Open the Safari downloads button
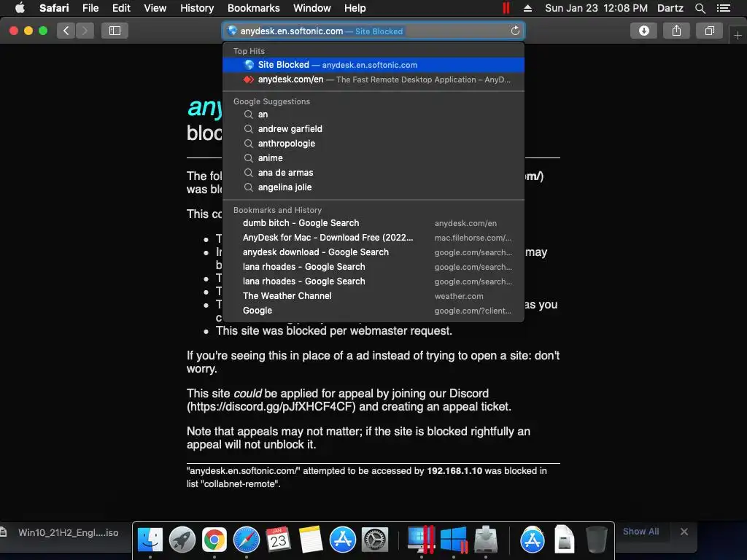Screen dimensions: 747x560 (x=643, y=31)
